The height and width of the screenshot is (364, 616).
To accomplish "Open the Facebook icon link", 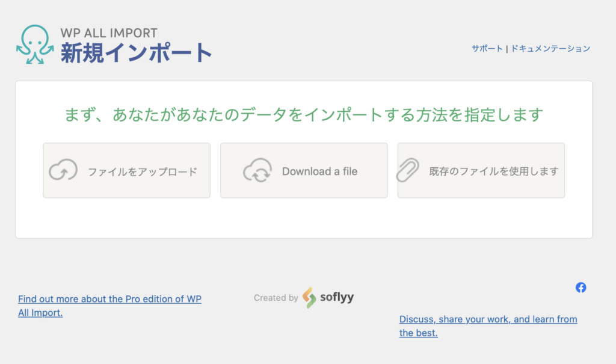I will [x=581, y=288].
